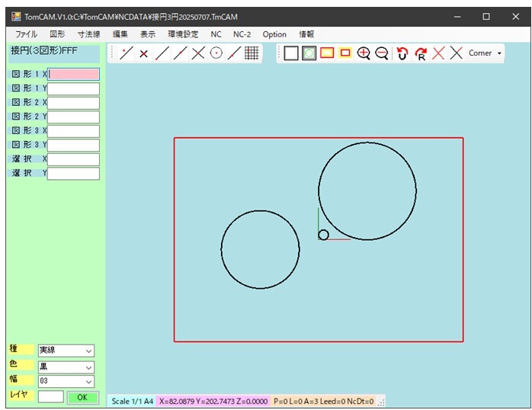Open the 環境設定 menu
The image size is (532, 410).
(x=183, y=34)
